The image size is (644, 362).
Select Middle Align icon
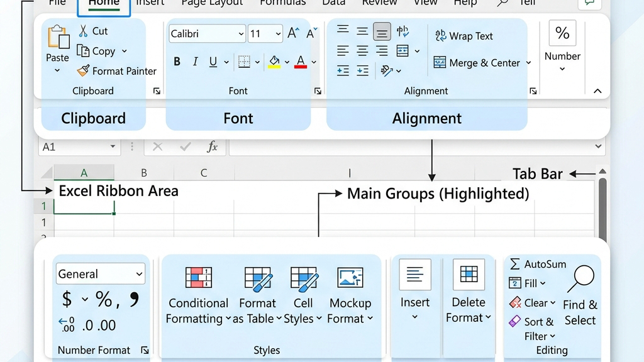click(x=362, y=31)
